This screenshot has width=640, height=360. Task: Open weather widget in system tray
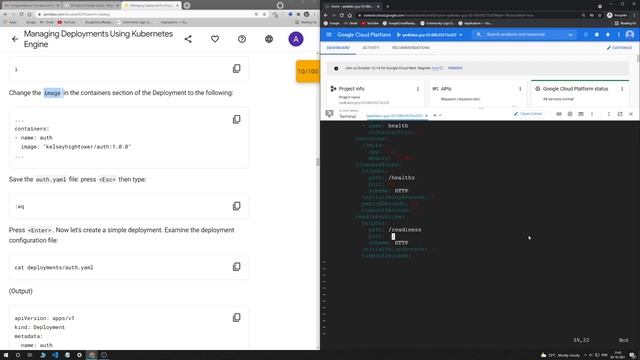click(560, 355)
